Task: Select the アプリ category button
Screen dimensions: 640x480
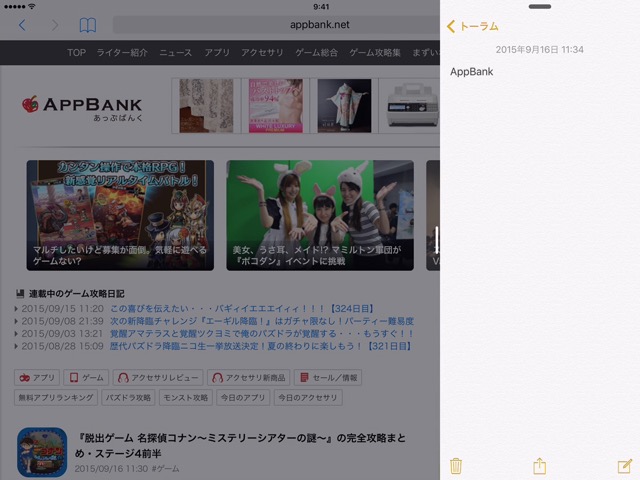Action: coord(37,378)
